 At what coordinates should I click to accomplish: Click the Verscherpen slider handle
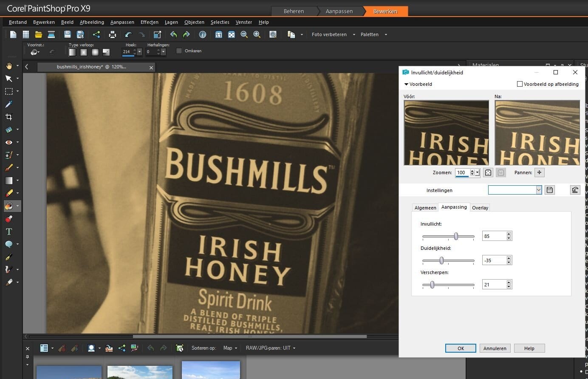433,285
